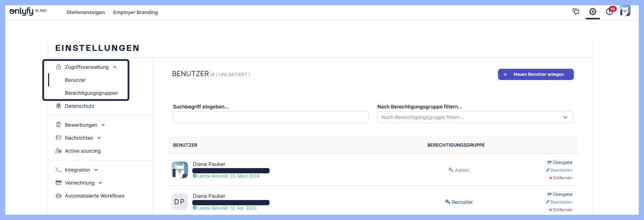
Task: Click the Datenschutz sidebar icon
Action: click(59, 106)
